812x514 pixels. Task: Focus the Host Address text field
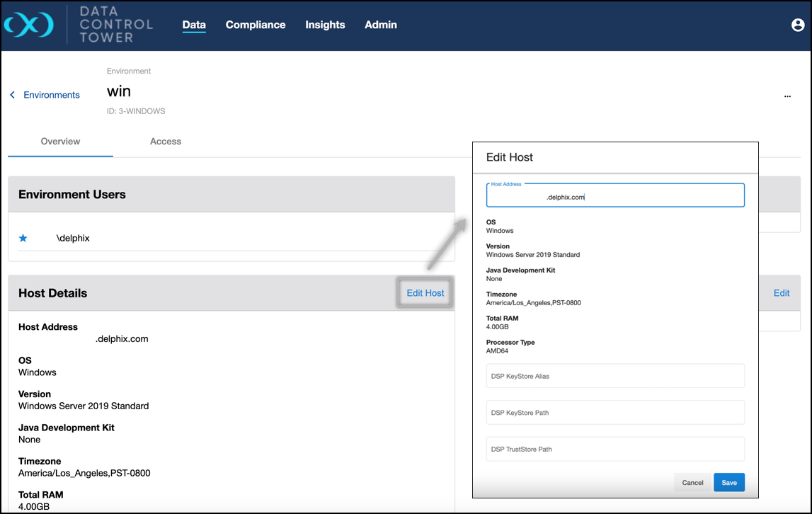(615, 196)
